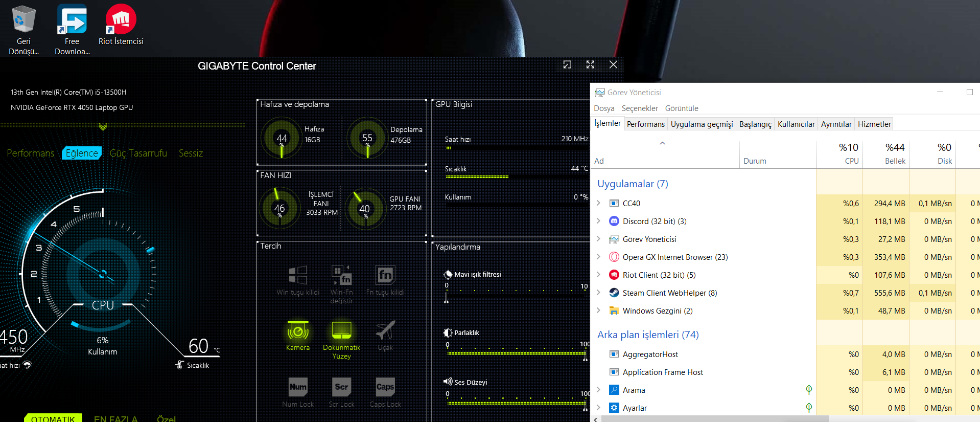This screenshot has width=980, height=422.
Task: Click the Saat hızı gauge icon
Action: click(28, 365)
